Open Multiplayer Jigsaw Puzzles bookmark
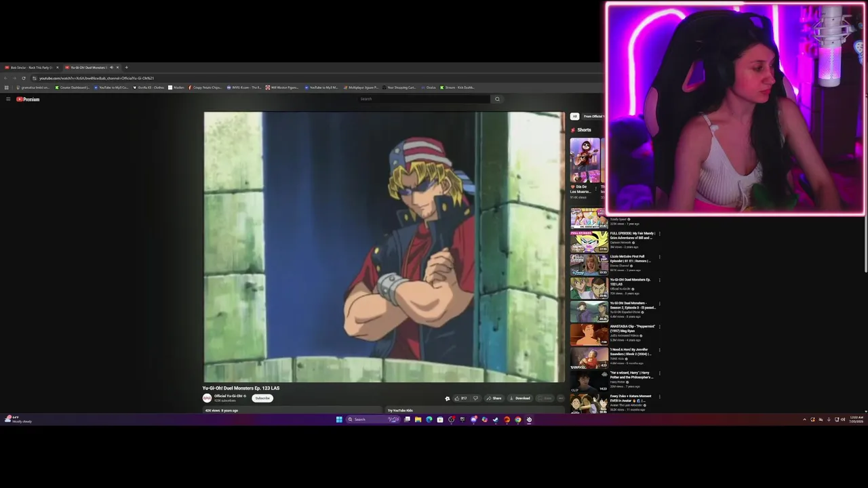 click(x=361, y=87)
